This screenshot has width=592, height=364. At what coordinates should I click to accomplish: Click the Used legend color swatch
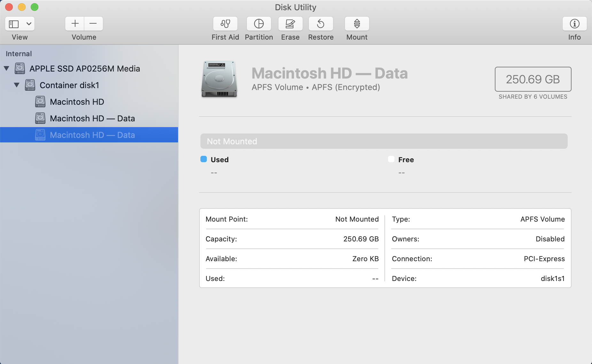pos(203,159)
